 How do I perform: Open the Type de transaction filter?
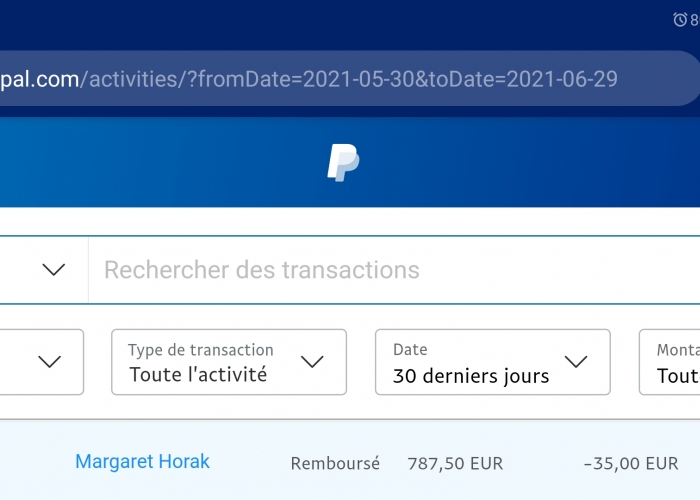[x=229, y=362]
